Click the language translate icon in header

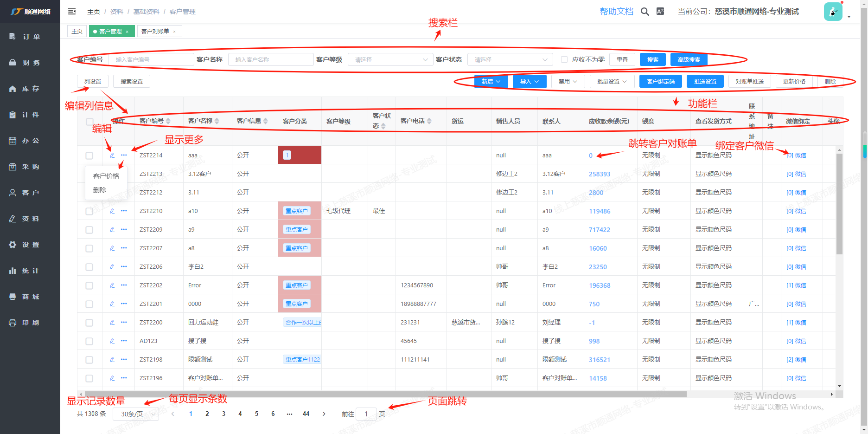(x=660, y=12)
